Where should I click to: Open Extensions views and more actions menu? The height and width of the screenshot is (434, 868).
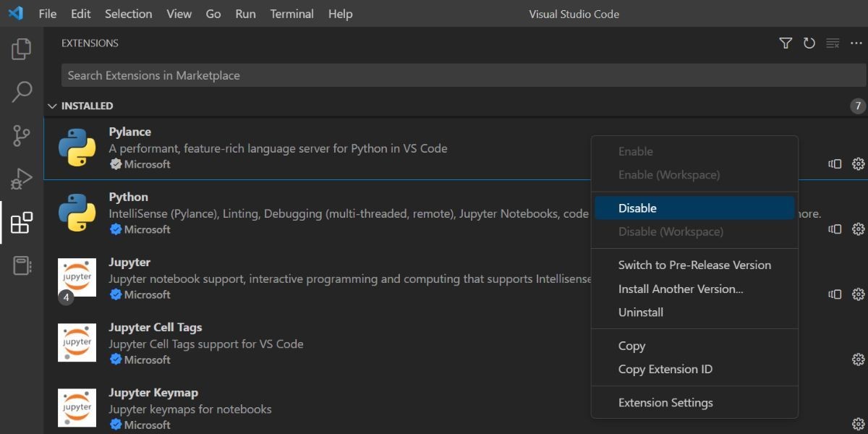(x=856, y=43)
